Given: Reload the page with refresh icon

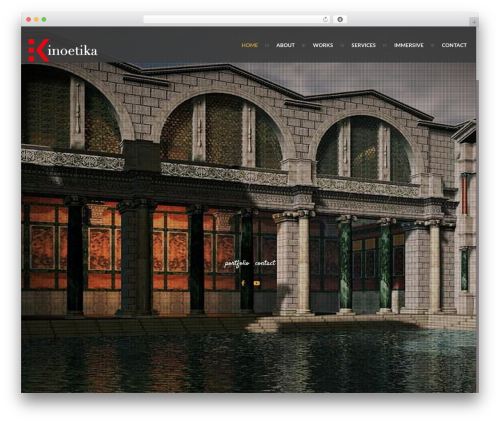Looking at the screenshot, I should [325, 19].
